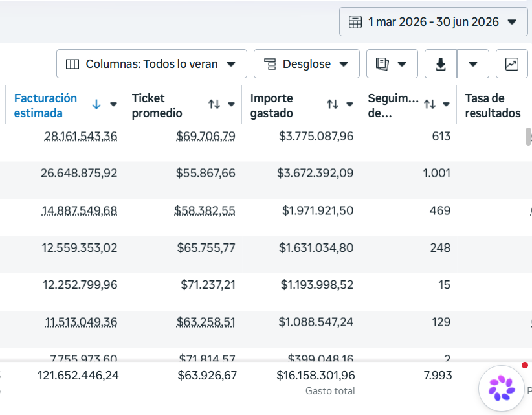The height and width of the screenshot is (415, 532).
Task: Sort by Seguimiento column arrows icon
Action: click(x=430, y=104)
